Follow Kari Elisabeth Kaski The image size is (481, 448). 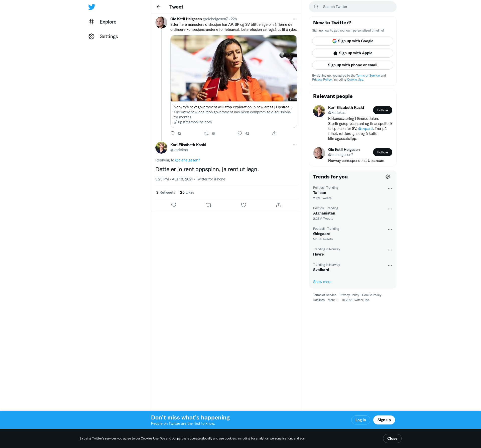click(383, 110)
